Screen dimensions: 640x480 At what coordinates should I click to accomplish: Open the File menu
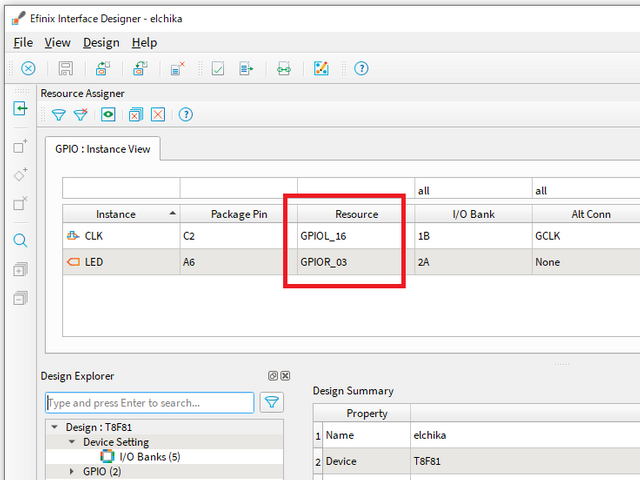click(23, 42)
